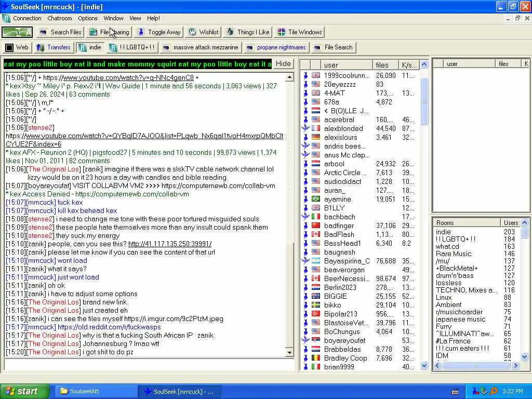Click the Argentina flag beside Bayaspirina_C
The width and height of the screenshot is (532, 399).
click(x=316, y=261)
